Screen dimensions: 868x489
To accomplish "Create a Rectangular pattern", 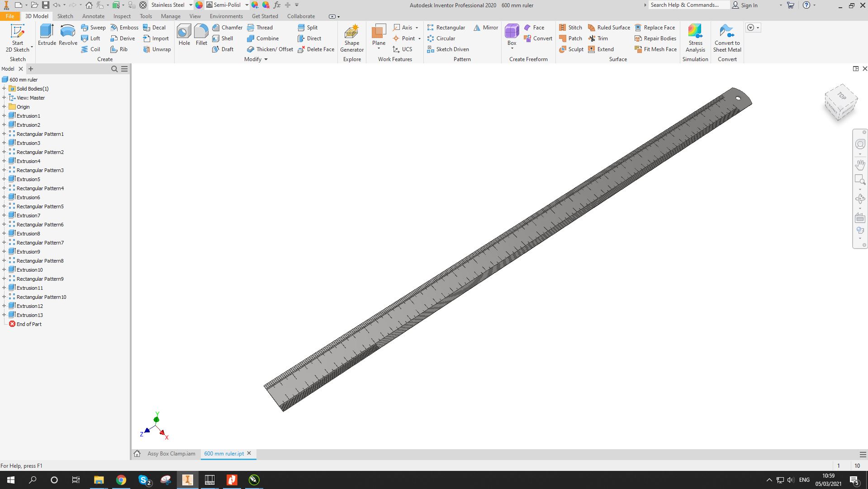I will (x=446, y=28).
